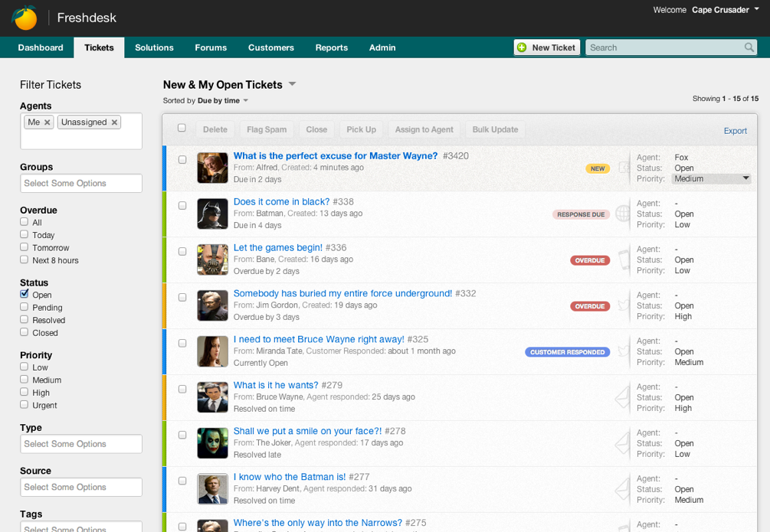This screenshot has height=532, width=770.
Task: Uncheck the Open status filter
Action: tap(25, 294)
